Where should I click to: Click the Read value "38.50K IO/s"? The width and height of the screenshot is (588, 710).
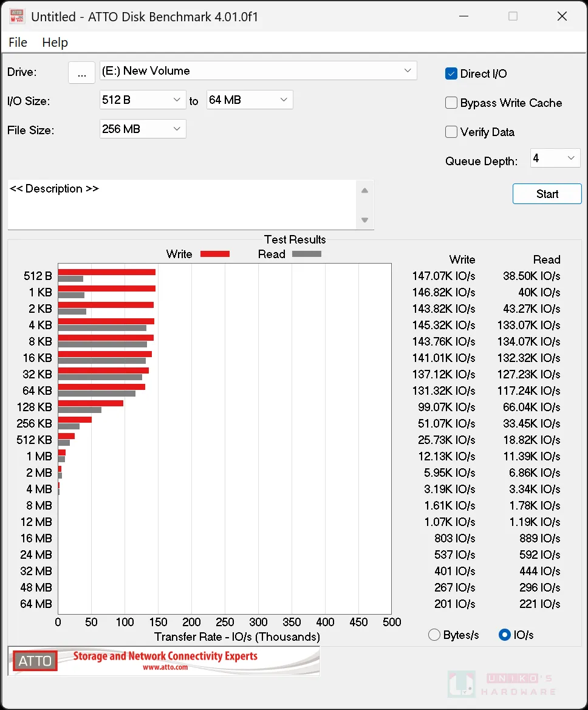coord(532,276)
